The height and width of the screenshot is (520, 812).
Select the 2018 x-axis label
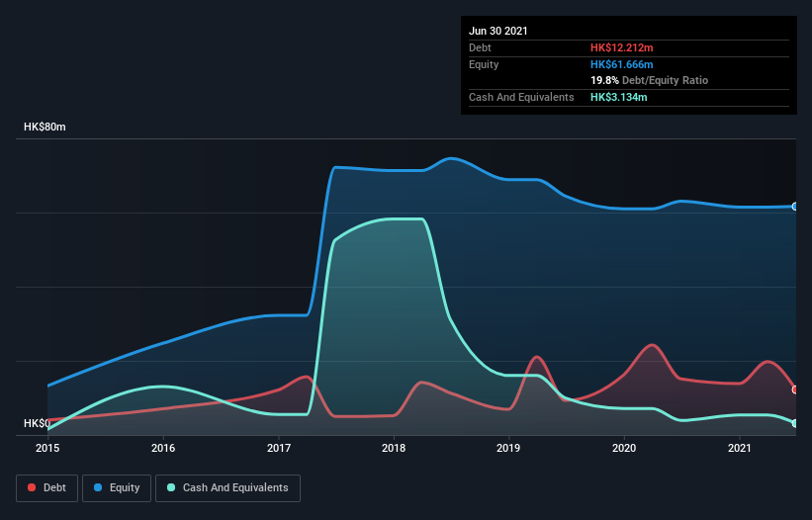point(394,448)
